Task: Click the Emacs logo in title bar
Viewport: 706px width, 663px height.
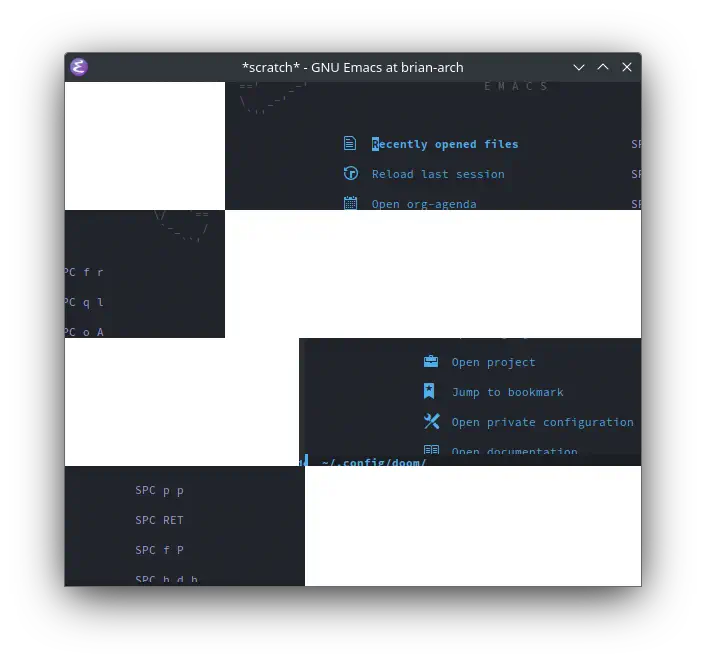Action: click(79, 67)
